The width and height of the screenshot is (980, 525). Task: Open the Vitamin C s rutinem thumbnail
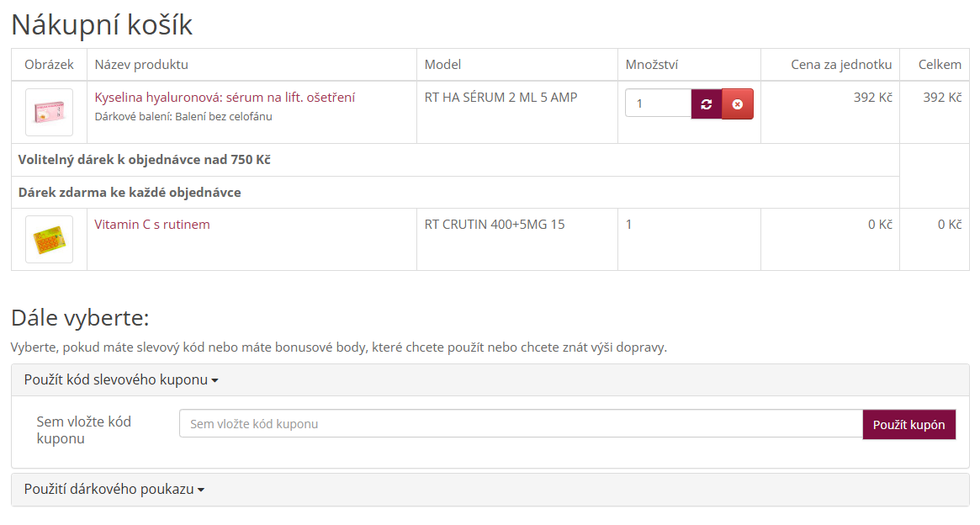point(49,239)
